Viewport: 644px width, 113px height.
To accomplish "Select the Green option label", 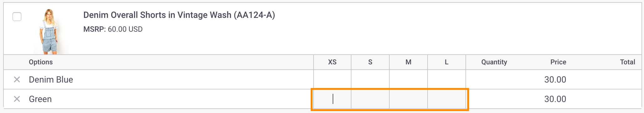I will (40, 99).
